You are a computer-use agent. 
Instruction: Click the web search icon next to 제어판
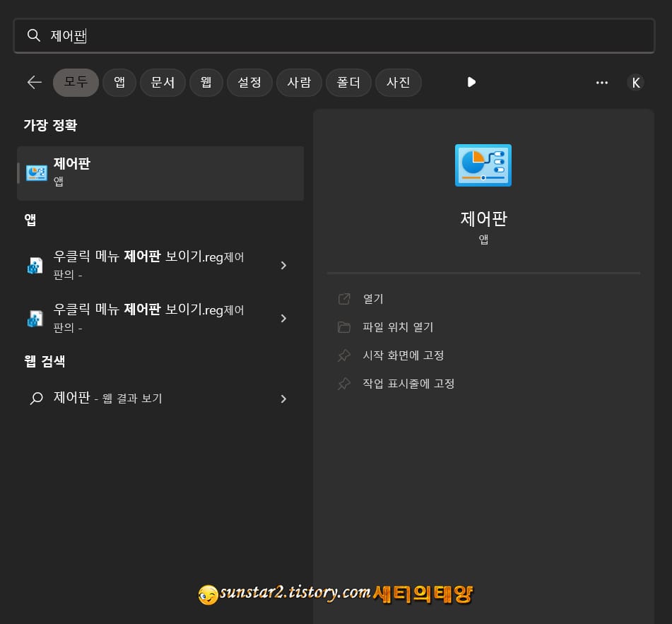(36, 398)
